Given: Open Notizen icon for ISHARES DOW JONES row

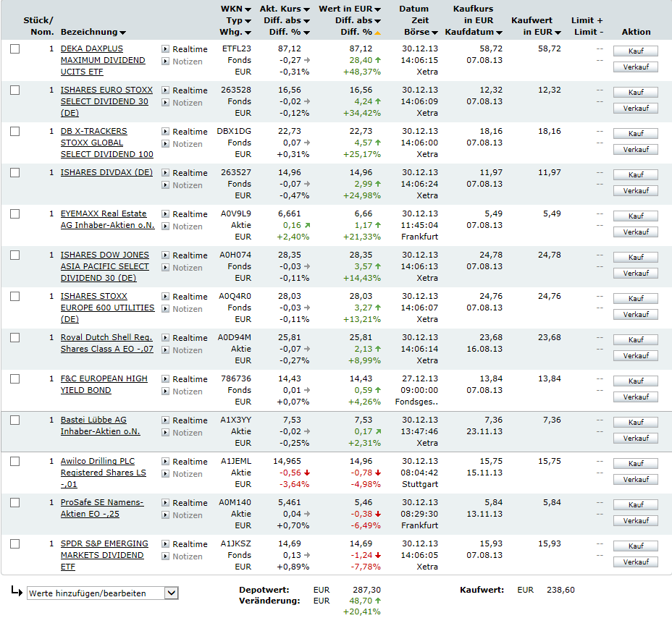Looking at the screenshot, I should [165, 267].
